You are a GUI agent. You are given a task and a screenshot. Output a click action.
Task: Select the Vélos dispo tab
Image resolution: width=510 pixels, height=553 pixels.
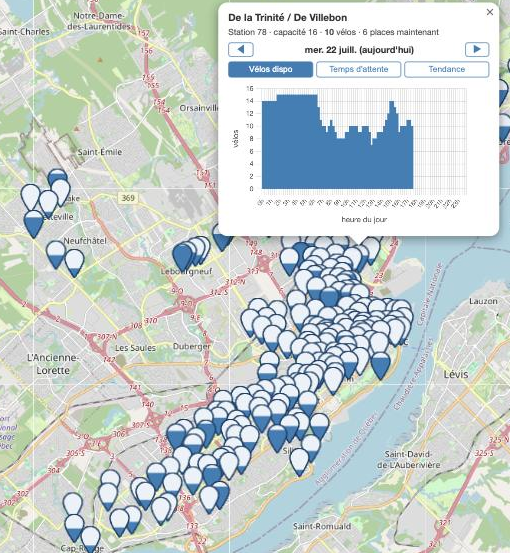tap(270, 69)
